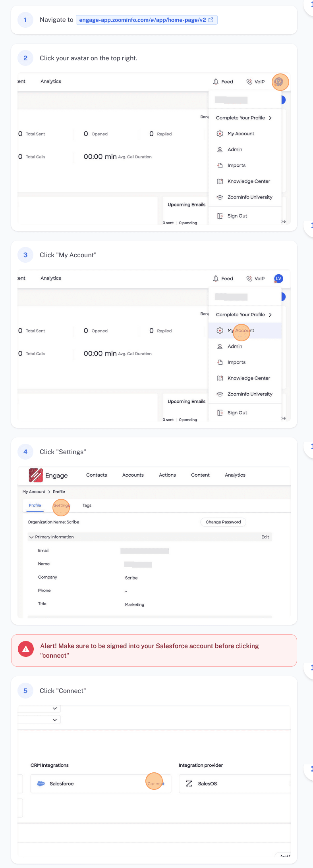The image size is (313, 868).
Task: Click the Sign Out icon in step 3
Action: (x=220, y=413)
